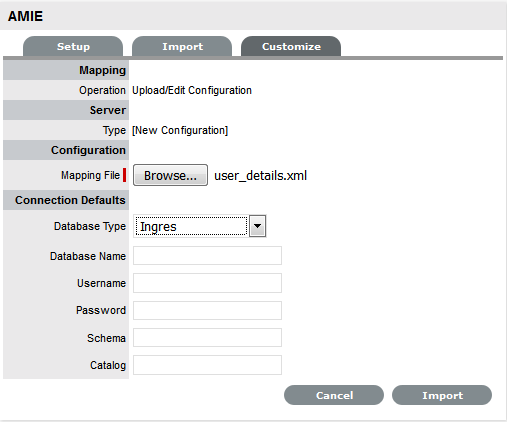
Task: Click the [New Configuration] type value
Action: click(x=180, y=130)
